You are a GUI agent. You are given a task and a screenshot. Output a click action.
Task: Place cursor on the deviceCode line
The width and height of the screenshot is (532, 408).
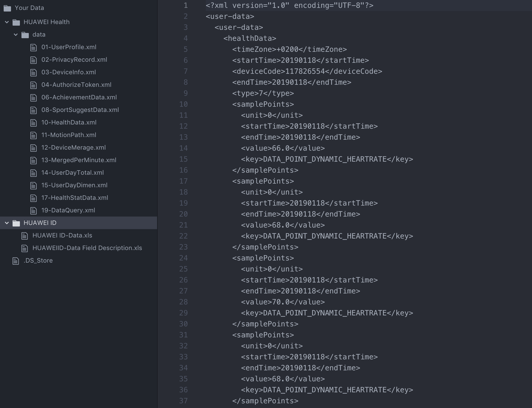tap(307, 71)
